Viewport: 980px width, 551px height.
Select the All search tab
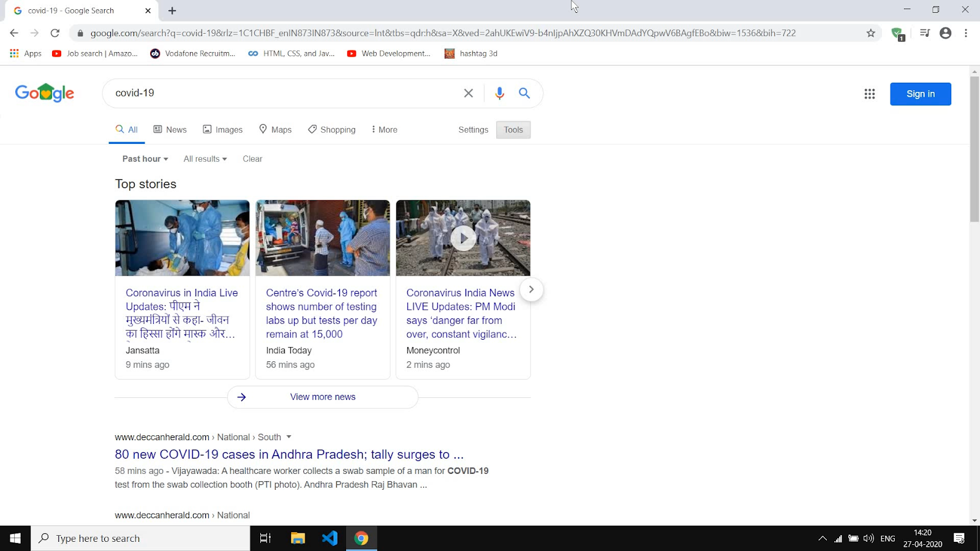pyautogui.click(x=127, y=130)
